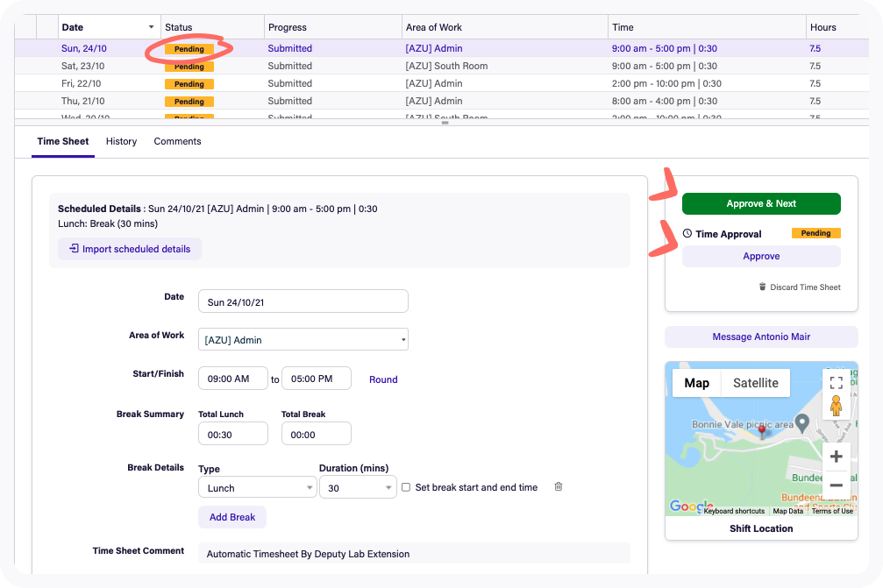
Task: Select the Satellite view type
Action: pyautogui.click(x=756, y=383)
